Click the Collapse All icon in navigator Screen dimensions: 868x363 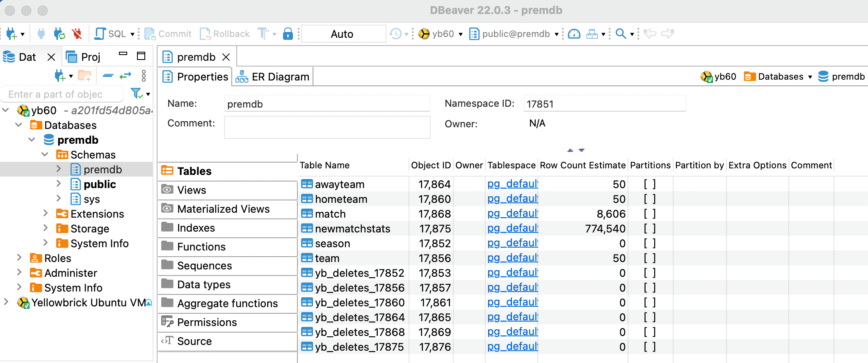coord(108,76)
